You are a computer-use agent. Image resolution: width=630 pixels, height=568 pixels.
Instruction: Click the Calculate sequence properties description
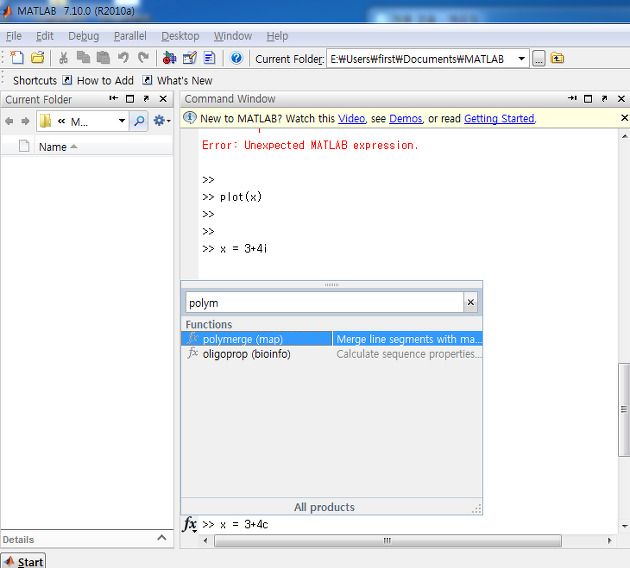click(x=409, y=354)
